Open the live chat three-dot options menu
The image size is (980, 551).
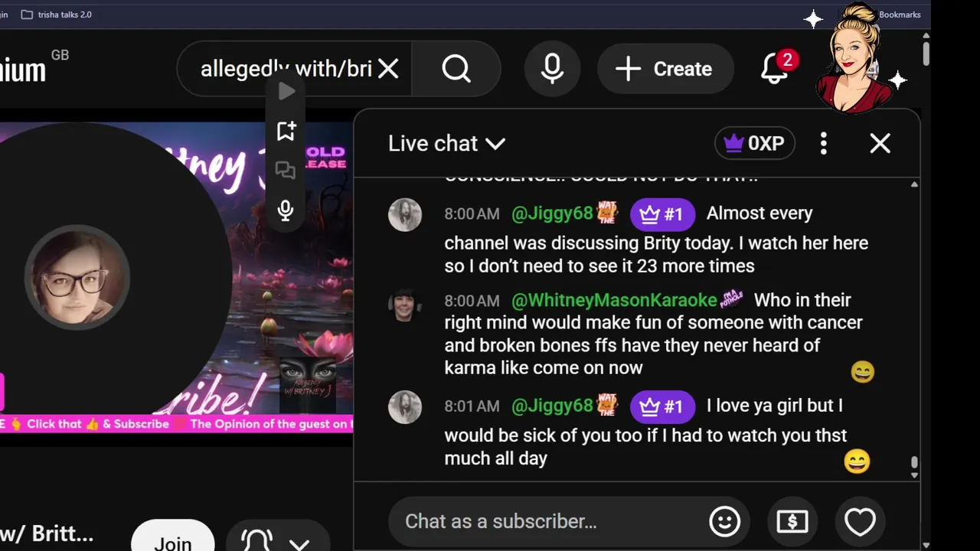click(823, 143)
